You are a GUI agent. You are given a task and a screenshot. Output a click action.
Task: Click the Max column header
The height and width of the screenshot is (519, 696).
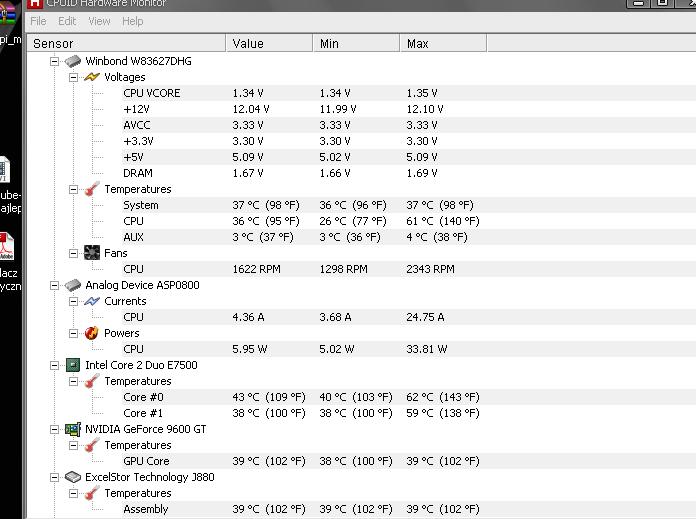[x=443, y=44]
